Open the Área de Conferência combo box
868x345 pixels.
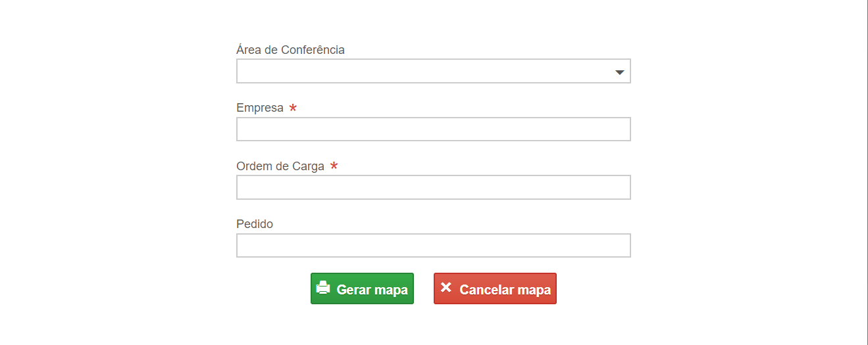tap(434, 71)
